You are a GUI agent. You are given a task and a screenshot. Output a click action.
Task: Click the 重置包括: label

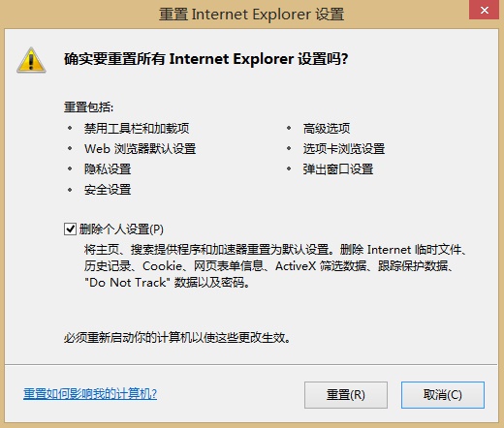click(89, 107)
